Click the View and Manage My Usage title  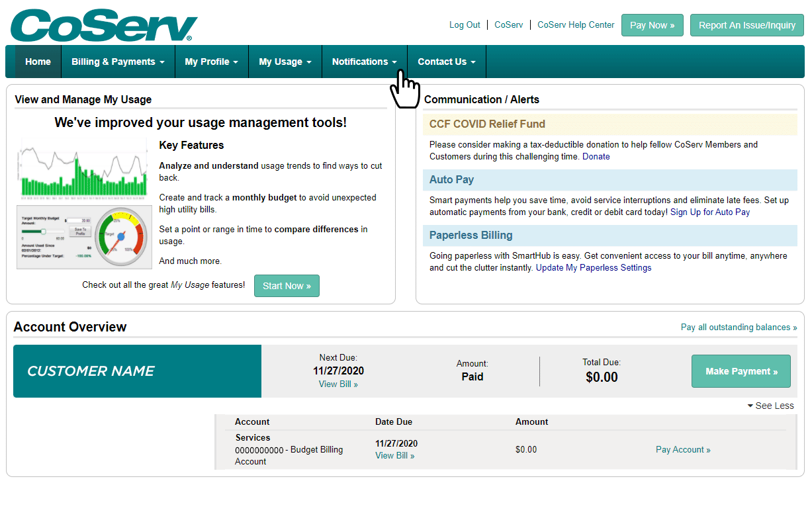coord(83,100)
